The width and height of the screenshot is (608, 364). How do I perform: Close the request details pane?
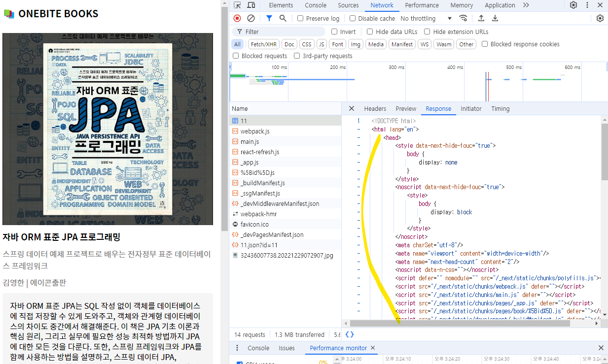tap(352, 108)
